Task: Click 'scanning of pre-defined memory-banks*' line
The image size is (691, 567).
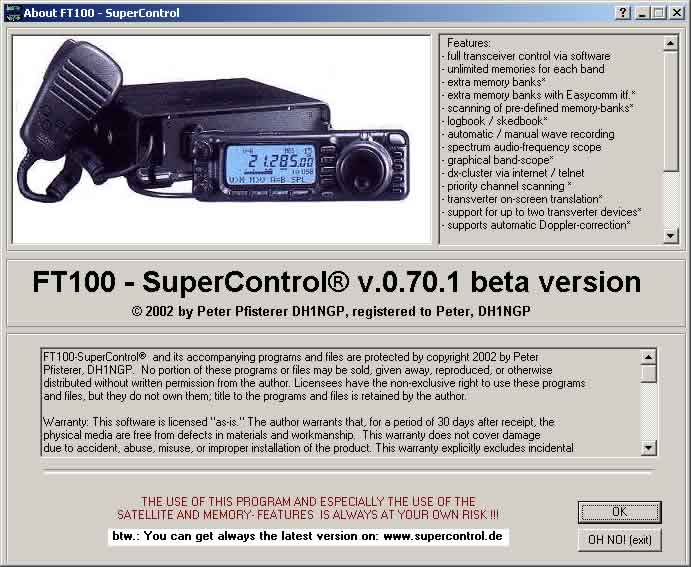Action: coord(540,108)
